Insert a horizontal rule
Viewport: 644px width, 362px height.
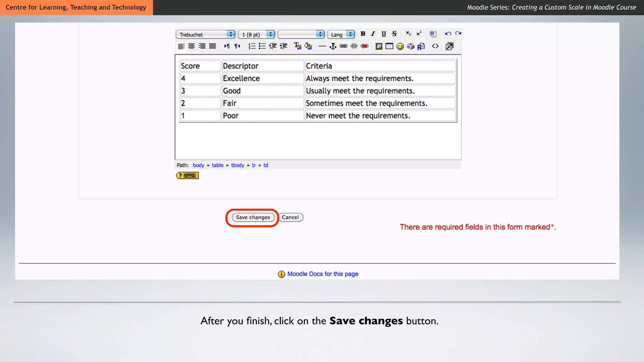tap(322, 46)
